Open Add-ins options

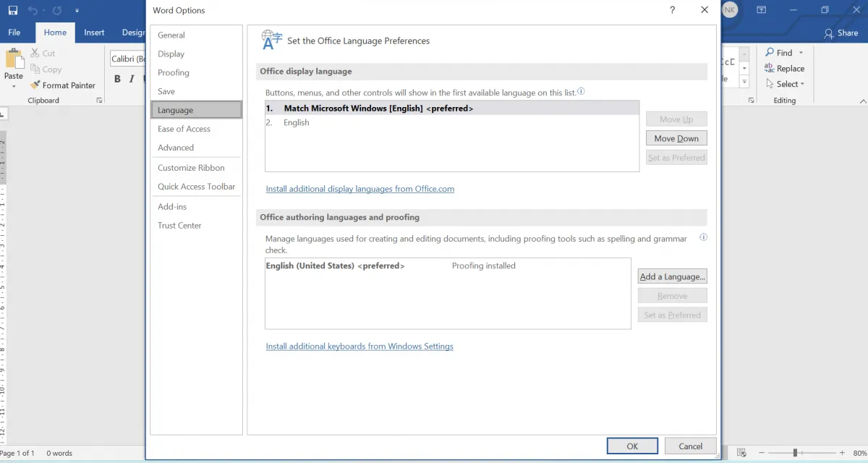tap(196, 207)
